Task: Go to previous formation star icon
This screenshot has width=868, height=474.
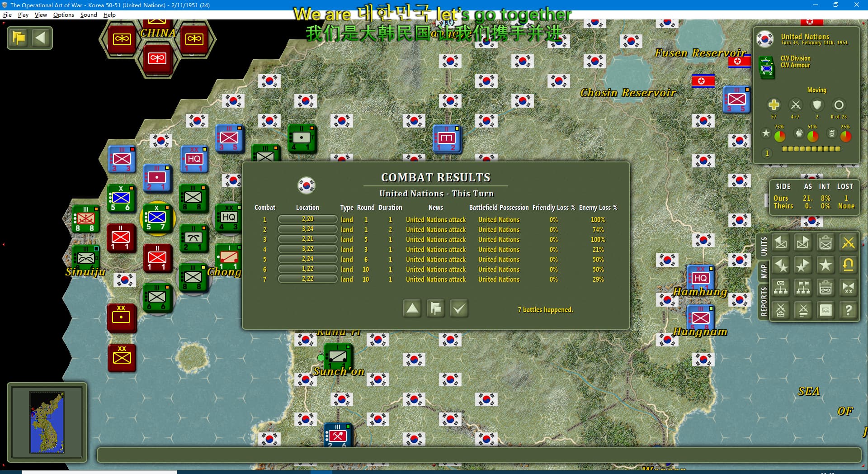Action: [781, 265]
